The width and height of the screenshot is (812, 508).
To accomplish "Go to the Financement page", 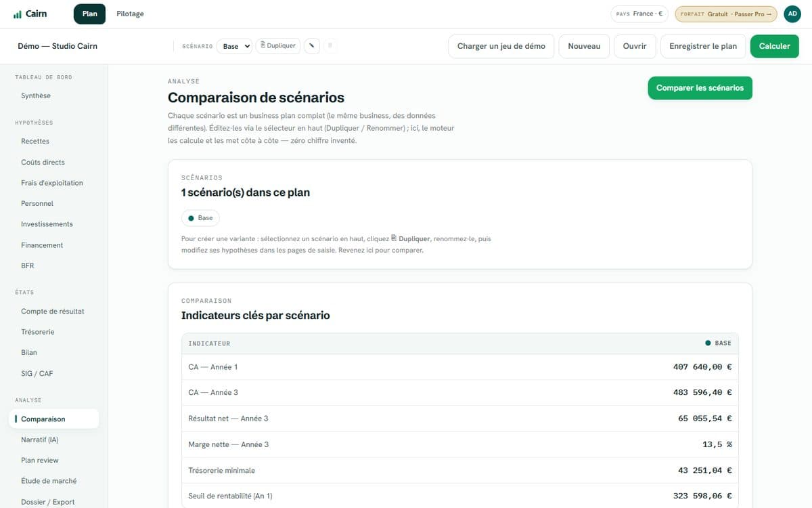I will tap(54, 245).
